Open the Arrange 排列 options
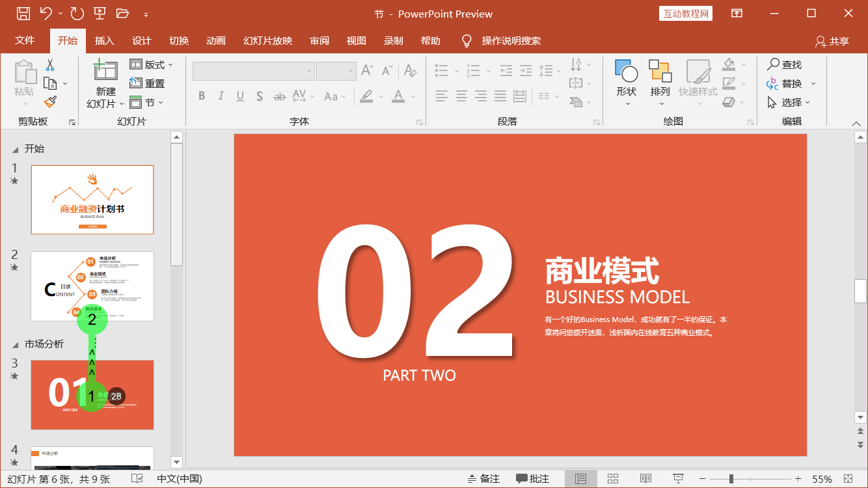Image resolution: width=868 pixels, height=488 pixels. [660, 83]
